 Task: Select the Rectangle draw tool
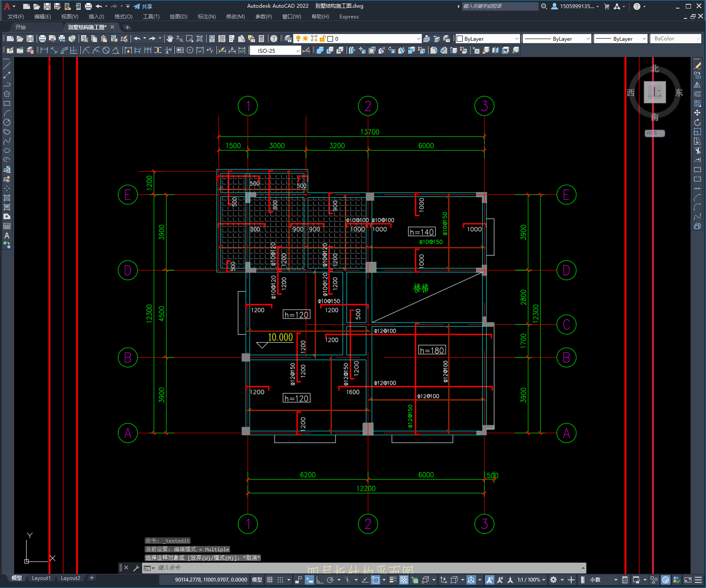(x=7, y=103)
